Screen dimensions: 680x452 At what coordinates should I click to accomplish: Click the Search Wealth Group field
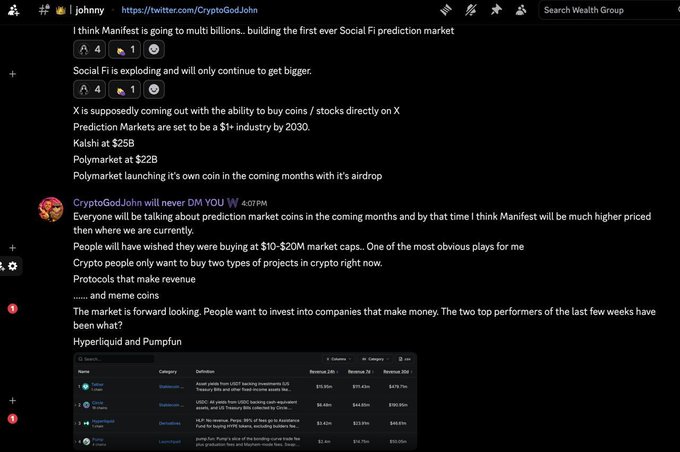pos(607,10)
